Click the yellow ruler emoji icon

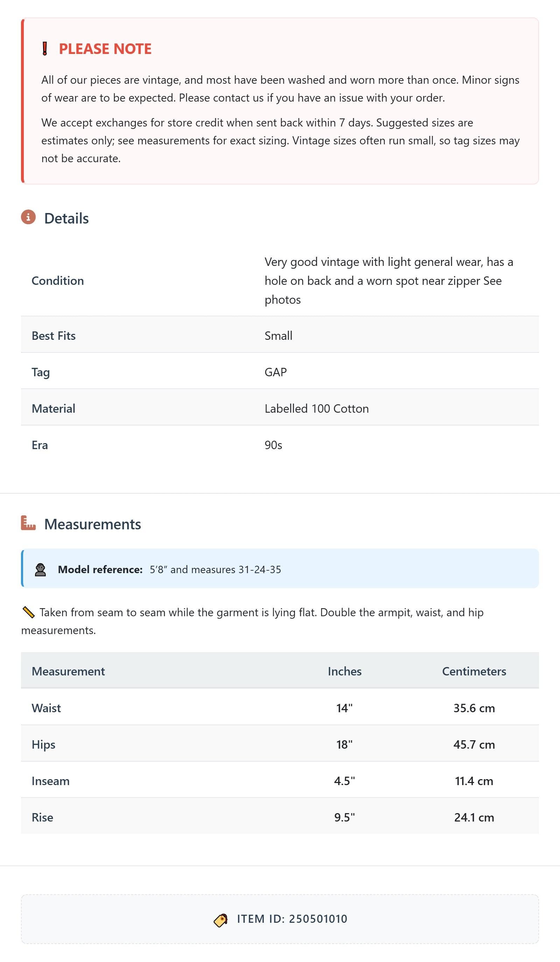click(29, 612)
